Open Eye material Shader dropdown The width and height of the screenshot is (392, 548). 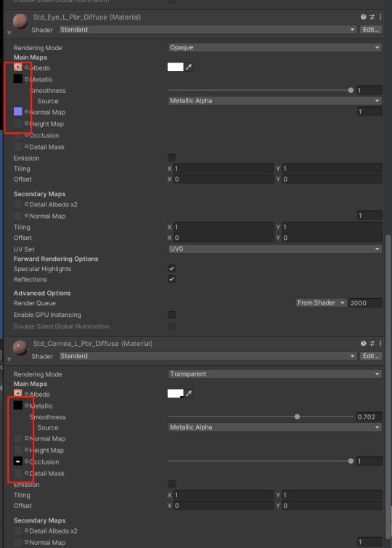pyautogui.click(x=208, y=30)
